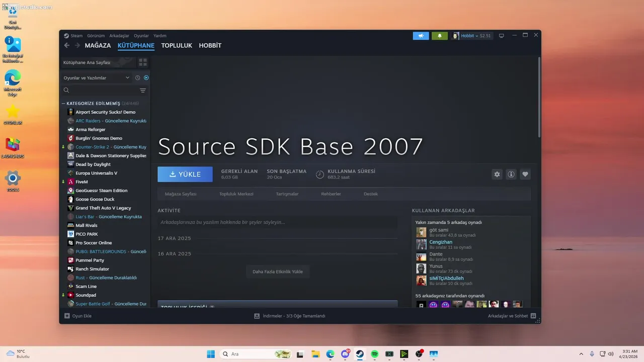Open Microsoft Edge desktop shortcut
Viewport: 644px width, 362px height.
(13, 82)
